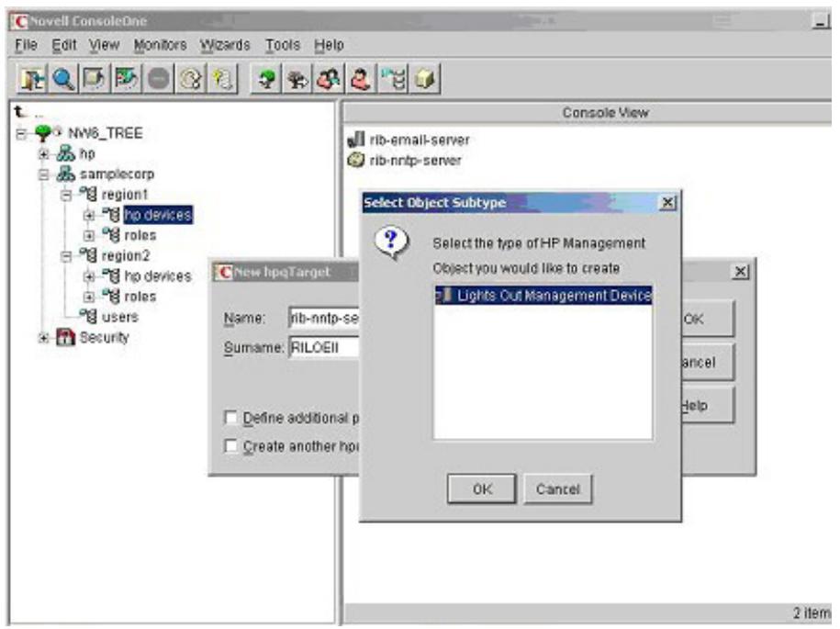Click the yellow cube new object icon

(x=425, y=79)
